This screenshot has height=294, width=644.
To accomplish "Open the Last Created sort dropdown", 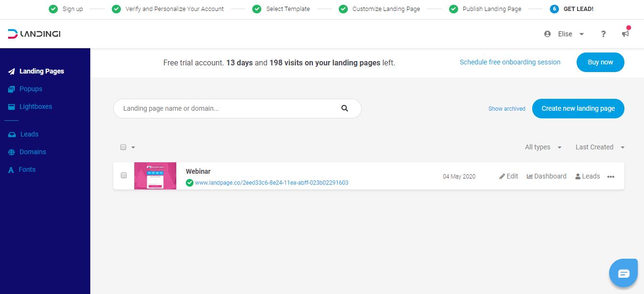I will point(600,147).
